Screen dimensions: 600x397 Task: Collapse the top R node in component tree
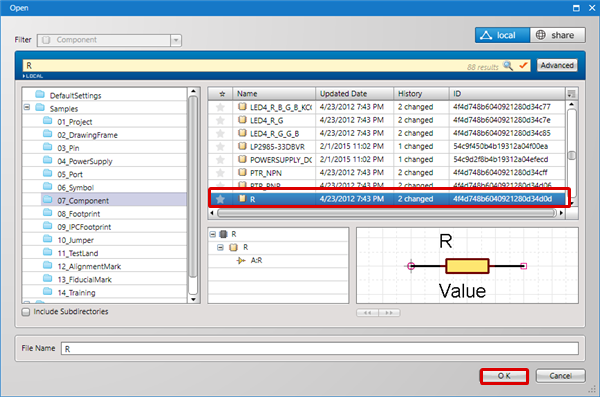213,234
